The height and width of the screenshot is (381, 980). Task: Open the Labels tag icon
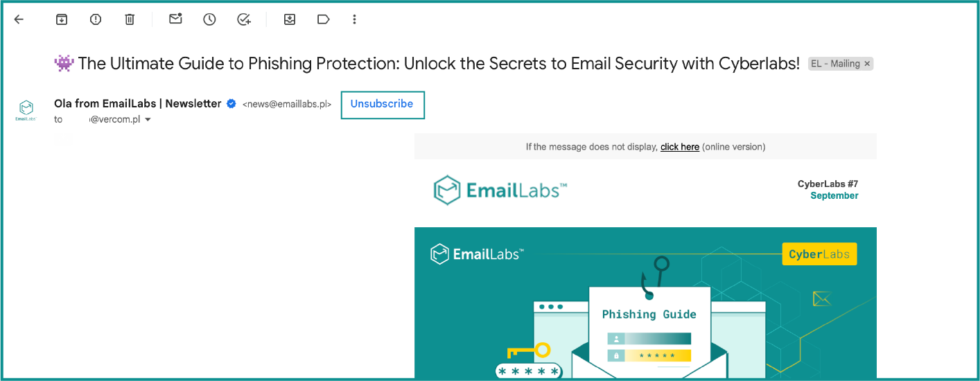324,19
